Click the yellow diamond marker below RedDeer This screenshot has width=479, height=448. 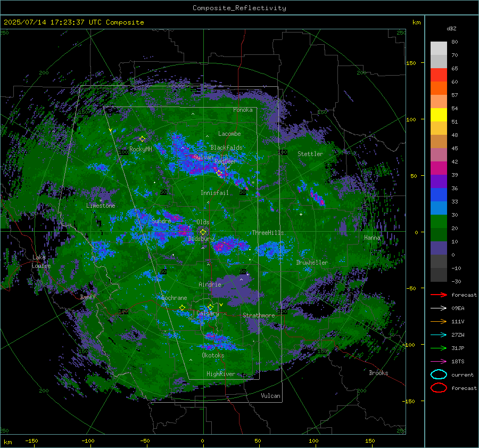pyautogui.click(x=219, y=173)
